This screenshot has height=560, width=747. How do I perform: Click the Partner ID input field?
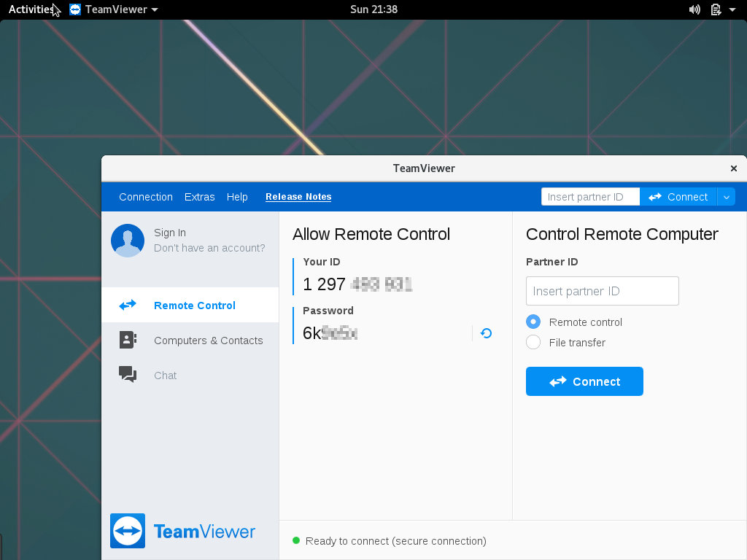click(x=602, y=290)
